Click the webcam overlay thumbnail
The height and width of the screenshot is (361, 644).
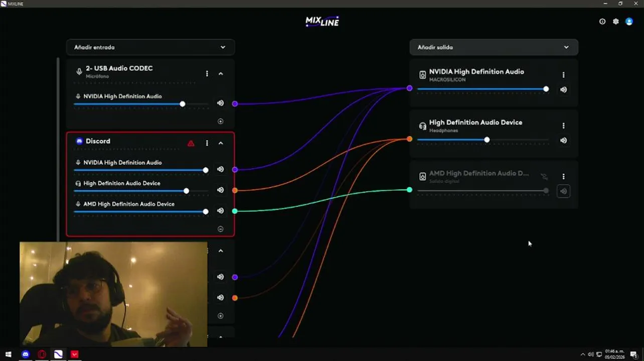(113, 294)
